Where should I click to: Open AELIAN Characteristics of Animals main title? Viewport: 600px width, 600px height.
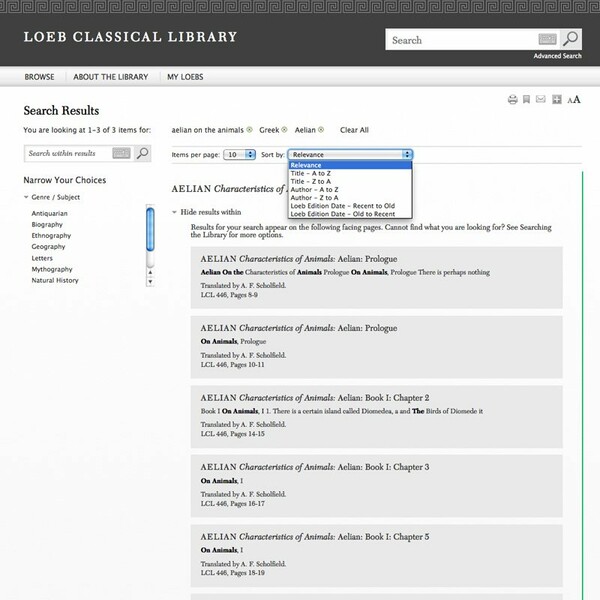click(228, 189)
